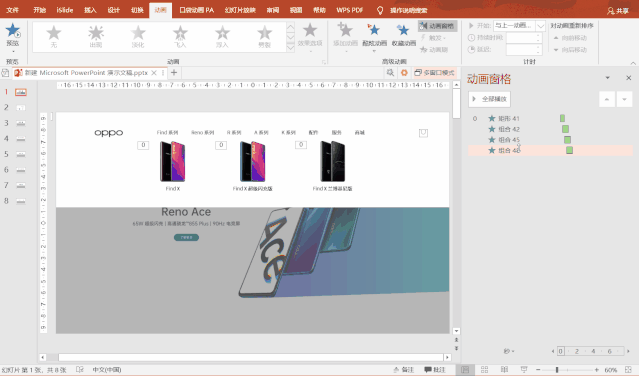
Task: Open the 幻灯片放映 (Slide Show) tab
Action: 240,10
